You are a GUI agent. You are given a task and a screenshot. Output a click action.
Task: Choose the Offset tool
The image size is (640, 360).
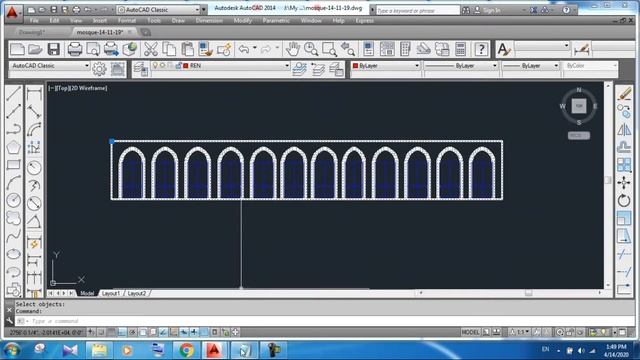point(624,147)
